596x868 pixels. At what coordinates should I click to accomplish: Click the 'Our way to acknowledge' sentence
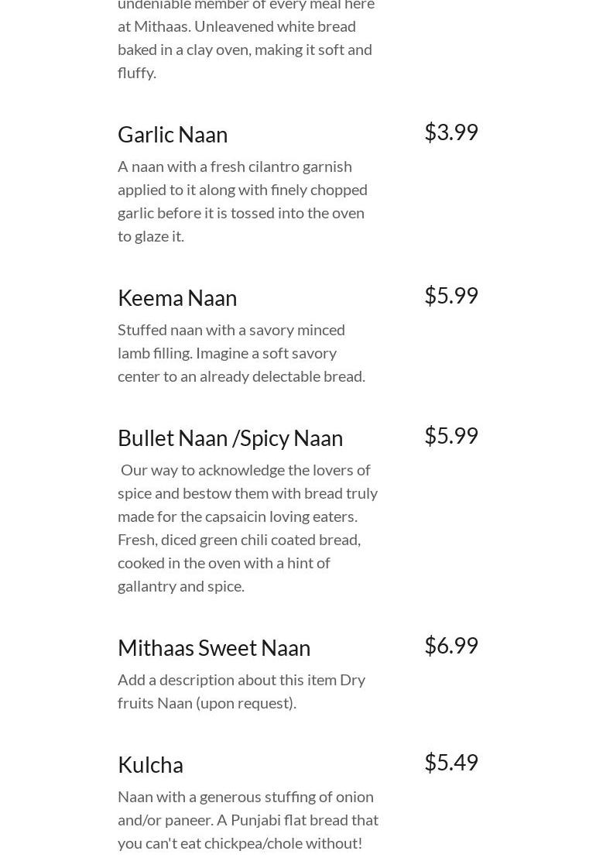(x=245, y=470)
